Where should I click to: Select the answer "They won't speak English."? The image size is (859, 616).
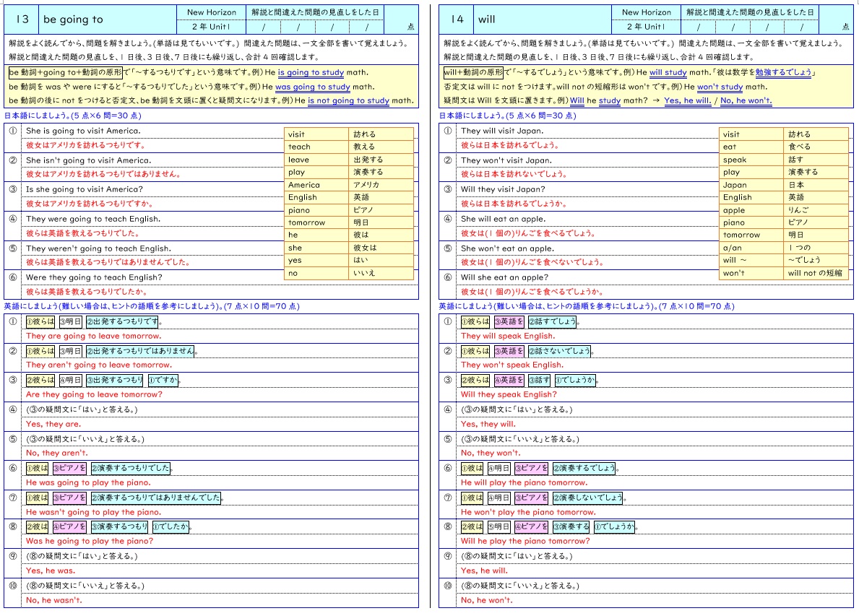[x=512, y=365]
